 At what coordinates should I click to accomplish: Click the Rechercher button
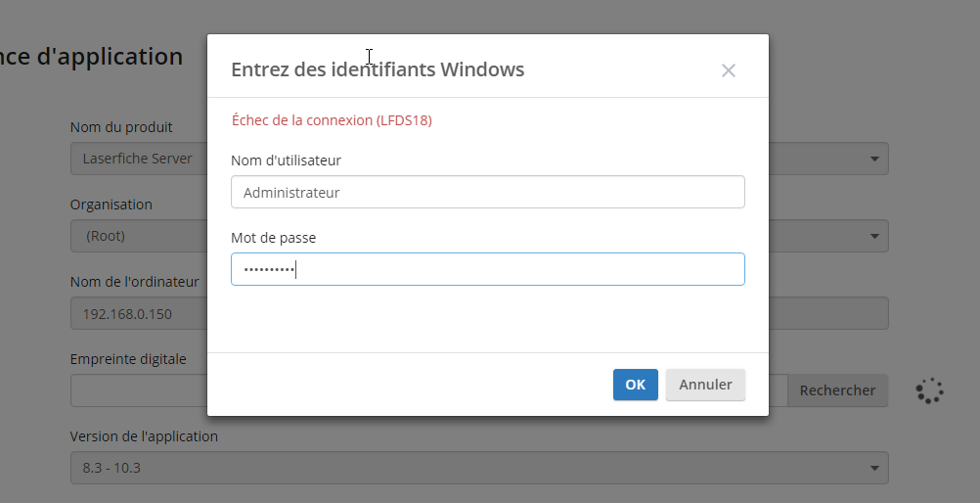[x=837, y=390]
